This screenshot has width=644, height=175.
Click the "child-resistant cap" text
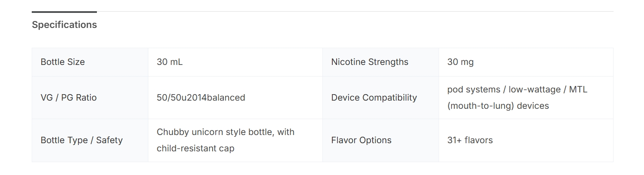click(x=196, y=148)
